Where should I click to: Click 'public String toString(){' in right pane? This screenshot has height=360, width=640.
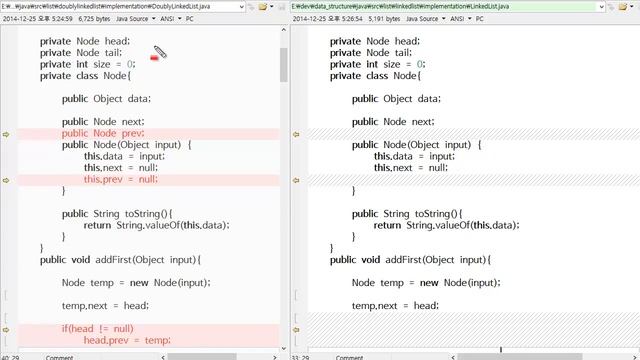pos(407,214)
